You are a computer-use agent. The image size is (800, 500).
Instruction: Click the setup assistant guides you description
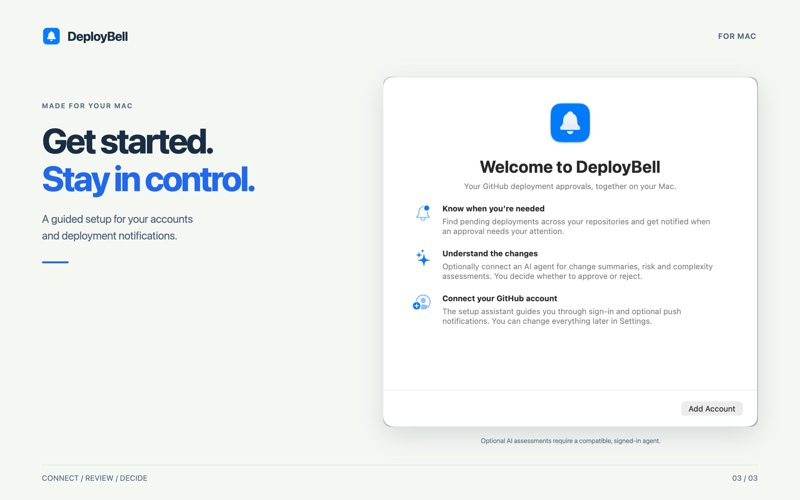pyautogui.click(x=561, y=316)
